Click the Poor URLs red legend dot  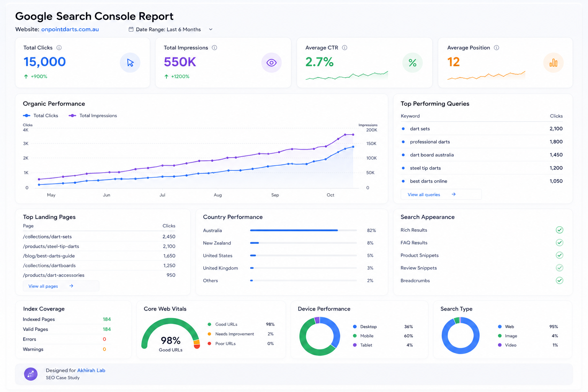click(209, 344)
